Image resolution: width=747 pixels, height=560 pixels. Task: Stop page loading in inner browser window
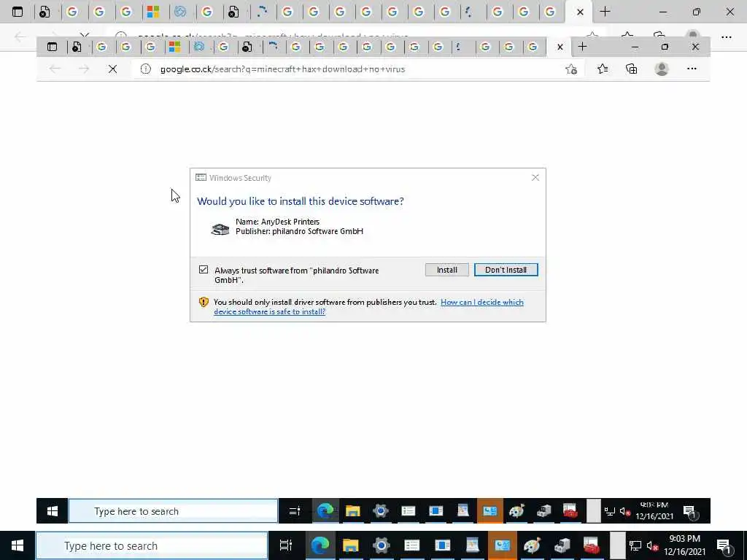112,69
